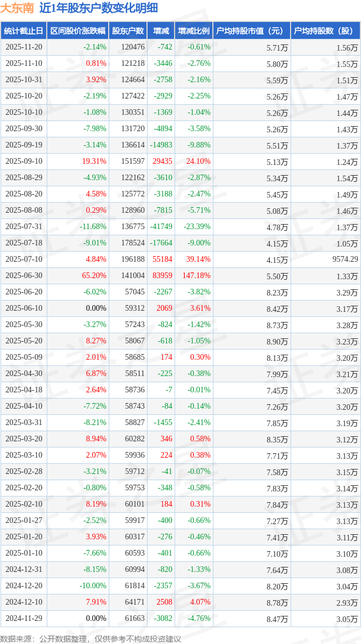This screenshot has width=361, height=644.
Task: Click the 户均持股数（股） column header
Action: coord(326,31)
